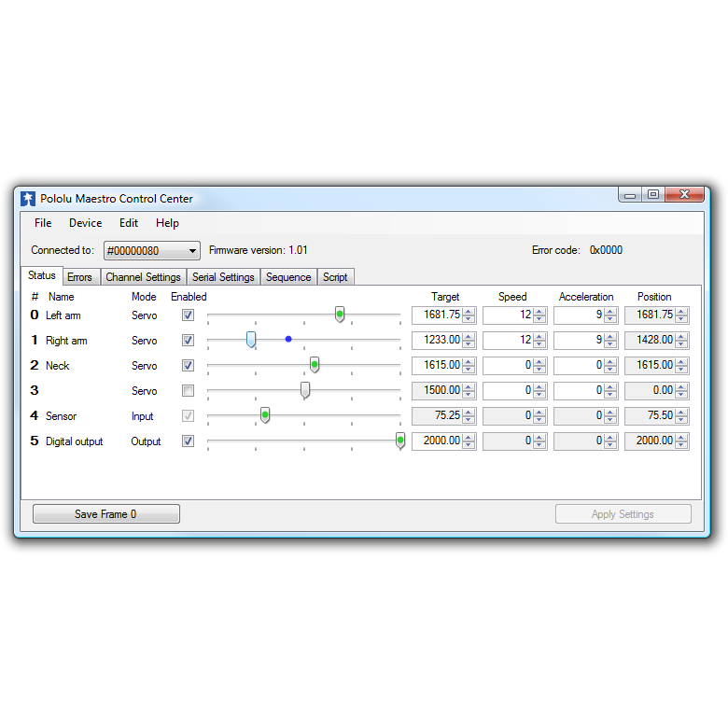Increase Left arm Target using up arrow
728x728 pixels.
point(469,312)
